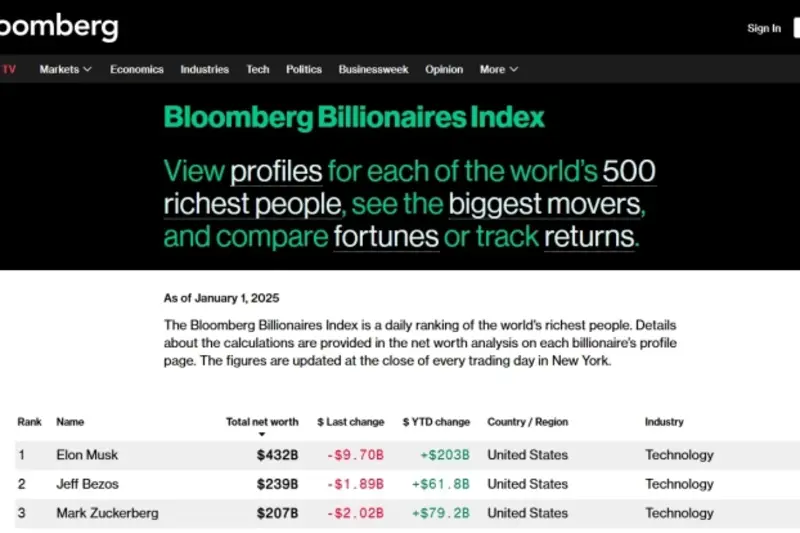800x533 pixels.
Task: Open Elon Musk's profile row
Action: tap(87, 455)
